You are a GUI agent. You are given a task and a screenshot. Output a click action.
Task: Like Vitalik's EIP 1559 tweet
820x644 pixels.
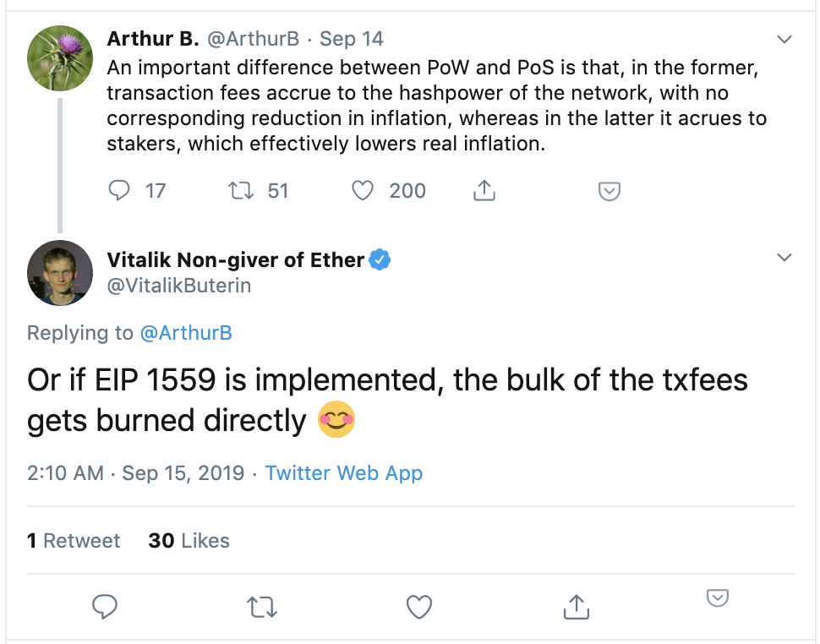pos(419,607)
